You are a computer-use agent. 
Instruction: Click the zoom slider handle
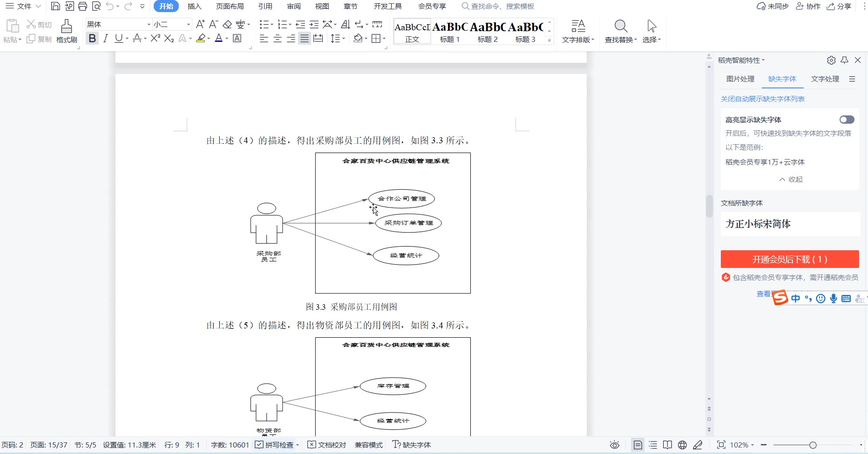coord(813,445)
